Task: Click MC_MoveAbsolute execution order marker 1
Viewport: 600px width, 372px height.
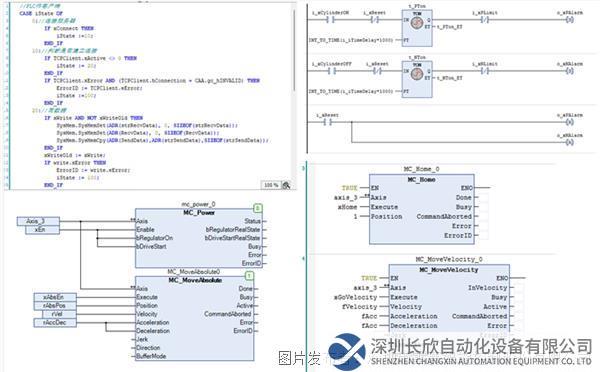Action: pos(249,276)
